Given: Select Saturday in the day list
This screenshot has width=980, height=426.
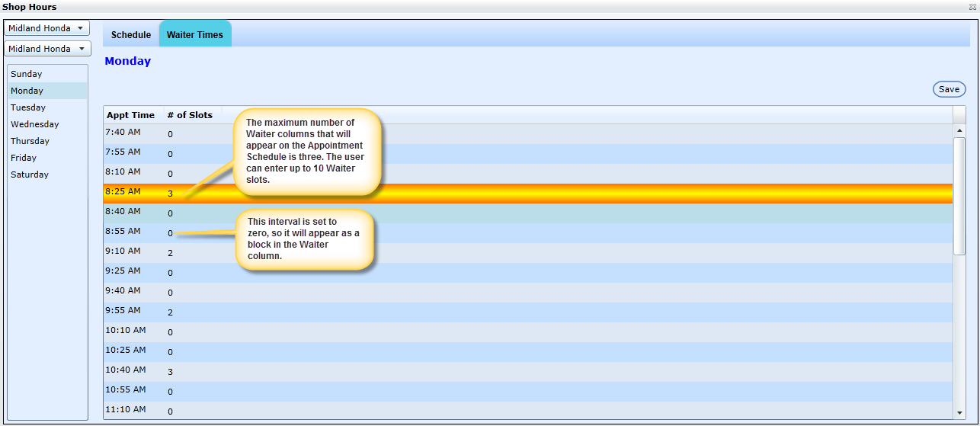Looking at the screenshot, I should pos(30,175).
